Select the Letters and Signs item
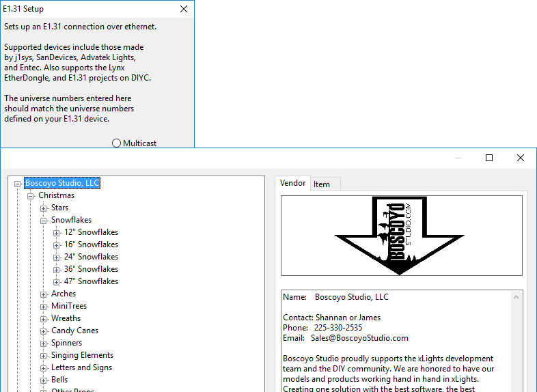The width and height of the screenshot is (537, 392). pos(81,367)
